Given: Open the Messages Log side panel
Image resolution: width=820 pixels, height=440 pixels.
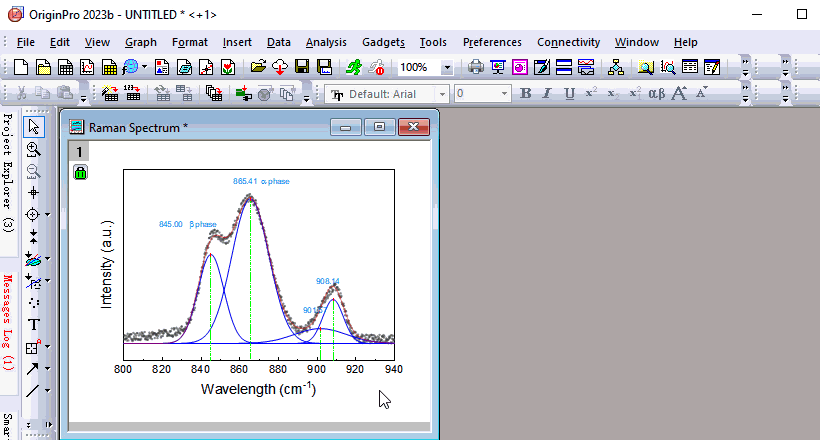Looking at the screenshot, I should click(x=8, y=322).
